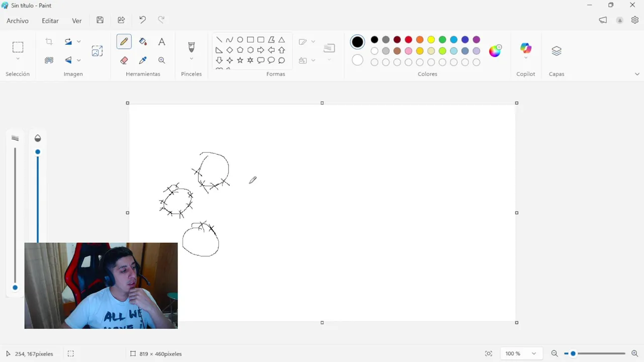Open Paint settings gear
The width and height of the screenshot is (644, 362).
(635, 20)
